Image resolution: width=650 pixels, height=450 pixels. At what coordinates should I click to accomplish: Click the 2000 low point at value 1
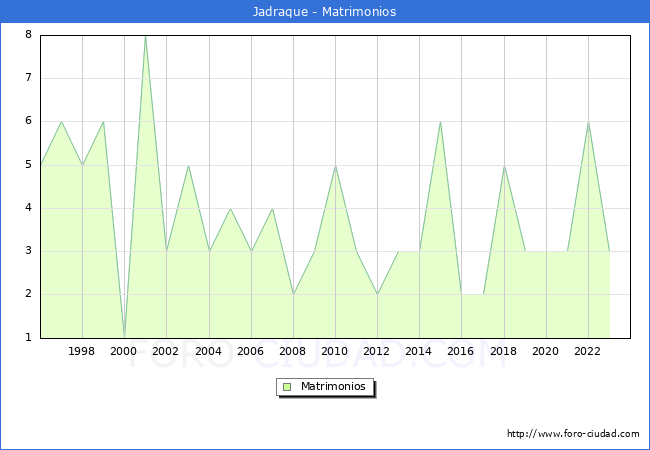coord(124,337)
